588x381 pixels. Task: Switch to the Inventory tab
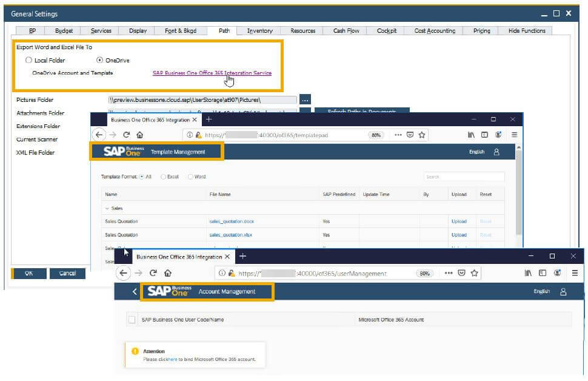260,30
